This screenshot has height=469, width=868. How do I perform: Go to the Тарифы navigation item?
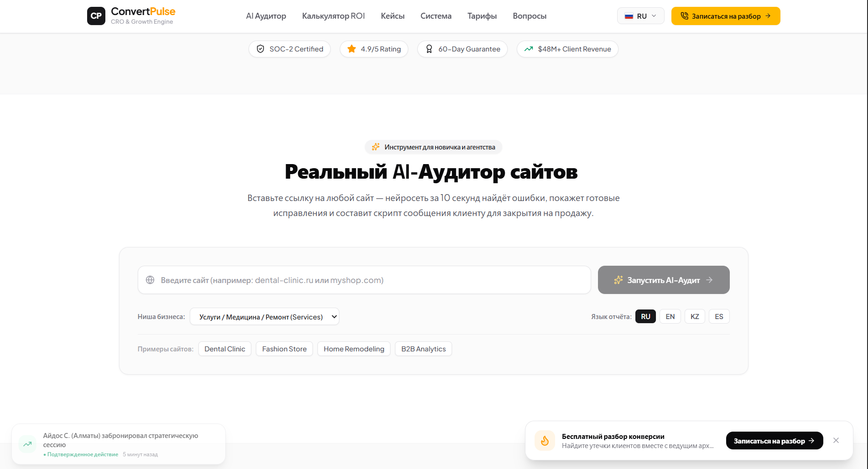pos(482,16)
